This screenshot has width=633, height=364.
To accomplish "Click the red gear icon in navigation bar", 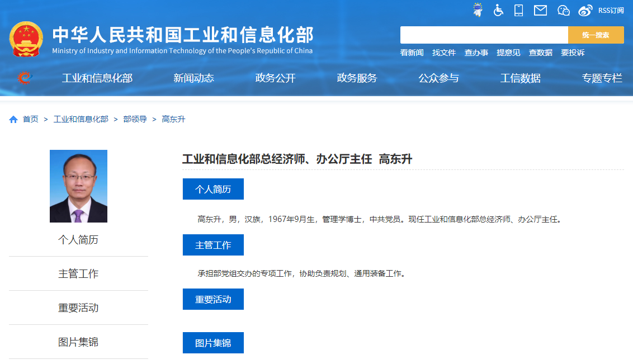I will (24, 78).
